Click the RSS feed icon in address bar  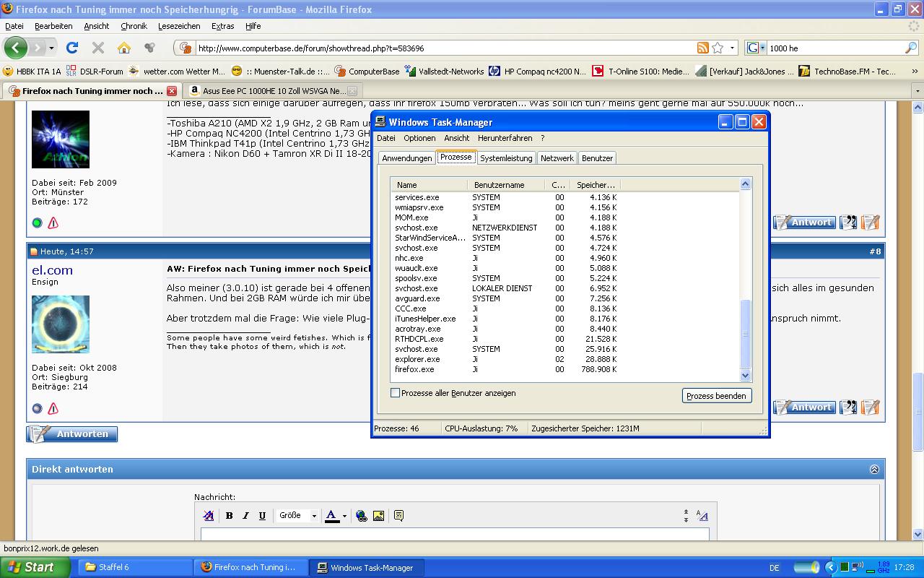click(702, 48)
